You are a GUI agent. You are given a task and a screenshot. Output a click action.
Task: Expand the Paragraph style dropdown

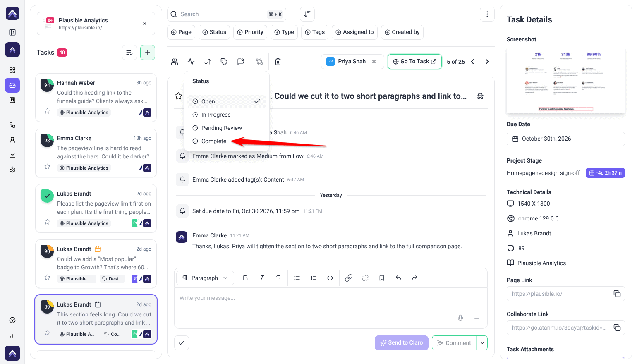(205, 278)
